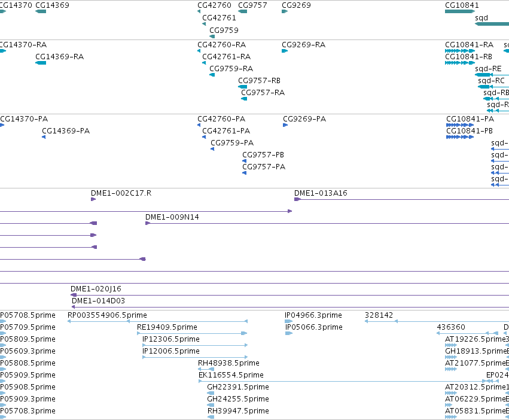Click the CG14369 gene label
The image size is (509, 420).
coord(52,5)
